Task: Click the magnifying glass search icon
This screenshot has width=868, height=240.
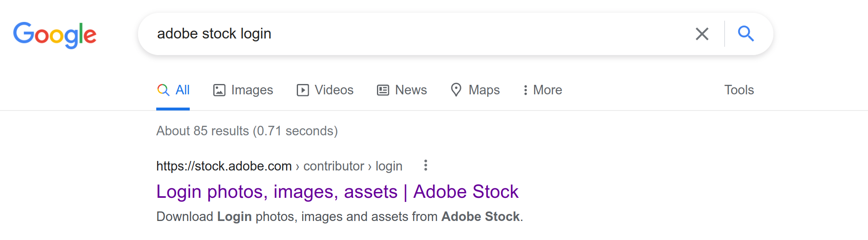Action: (746, 34)
